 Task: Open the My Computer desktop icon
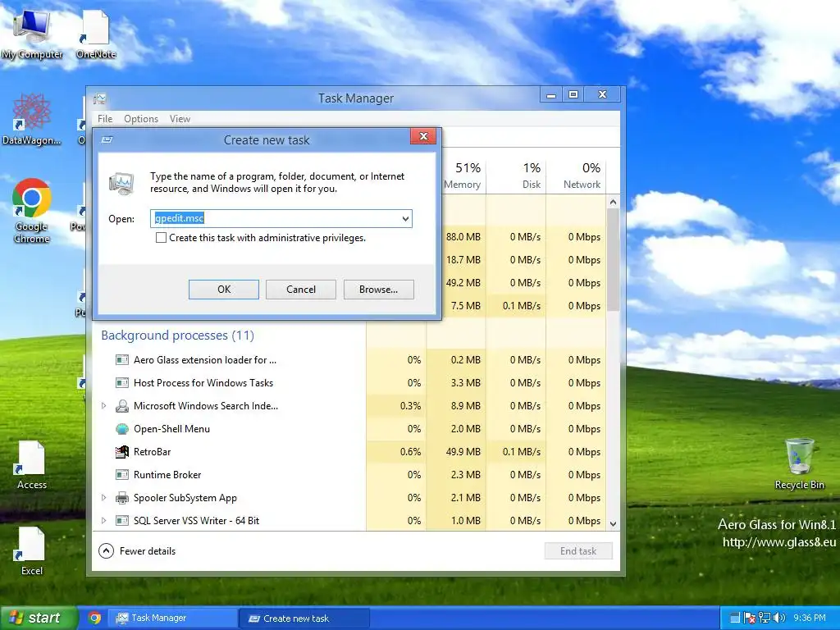(32, 32)
